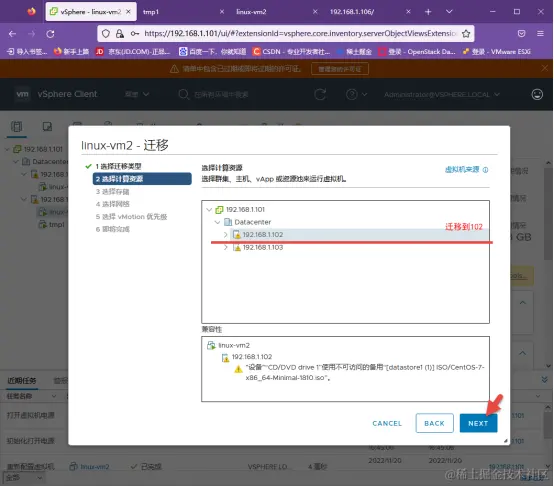Open step 5 select vMotion priority
554x486 pixels.
click(131, 217)
